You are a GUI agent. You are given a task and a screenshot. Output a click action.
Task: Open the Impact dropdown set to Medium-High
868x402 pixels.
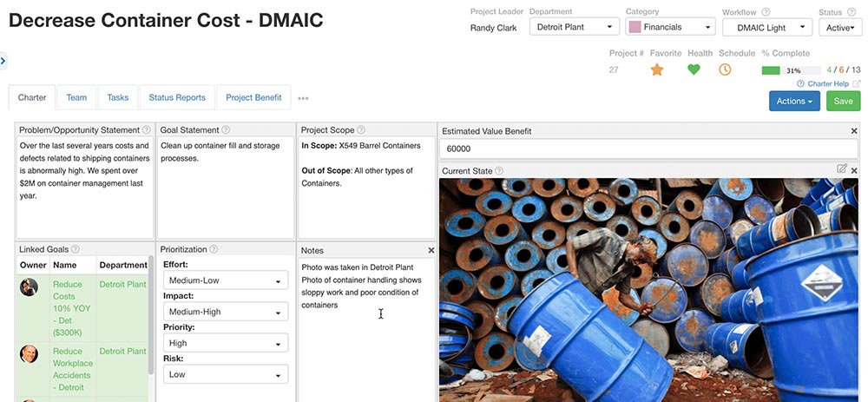[226, 312]
